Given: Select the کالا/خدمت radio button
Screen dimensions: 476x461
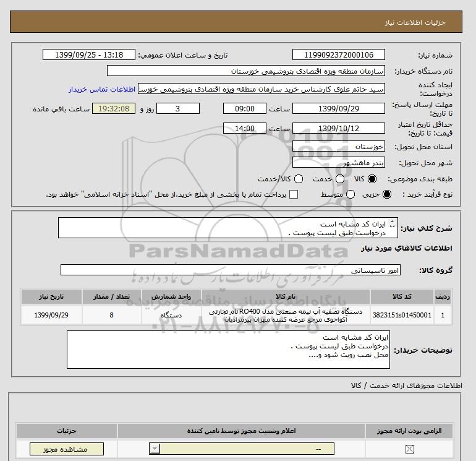Looking at the screenshot, I should (x=299, y=179).
